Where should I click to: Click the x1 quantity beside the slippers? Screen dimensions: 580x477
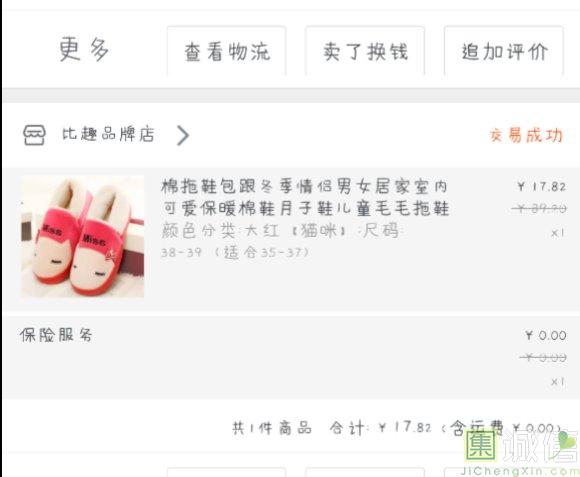[558, 233]
